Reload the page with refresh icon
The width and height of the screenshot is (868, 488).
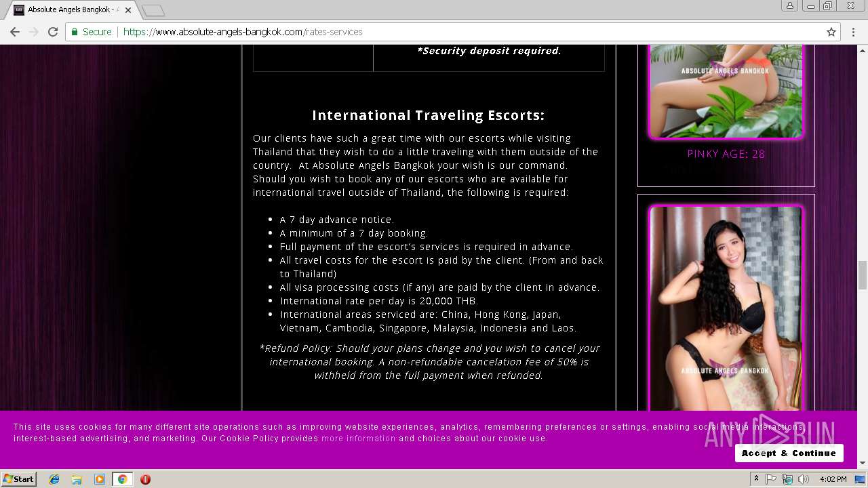(53, 32)
